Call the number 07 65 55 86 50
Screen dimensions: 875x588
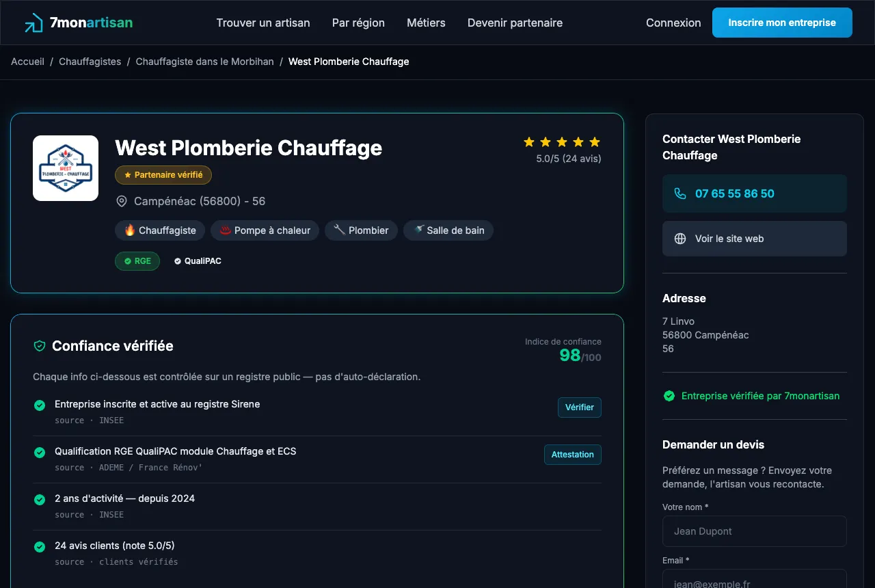tap(755, 193)
